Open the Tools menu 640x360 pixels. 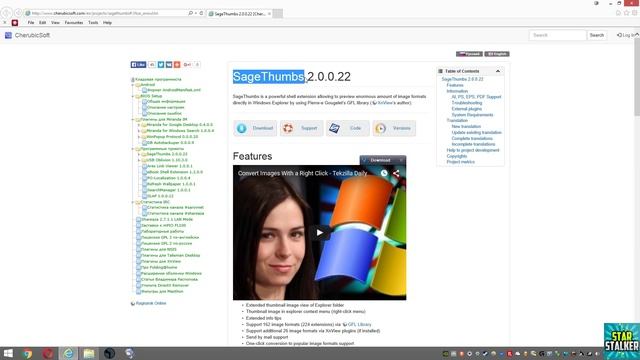(93, 23)
